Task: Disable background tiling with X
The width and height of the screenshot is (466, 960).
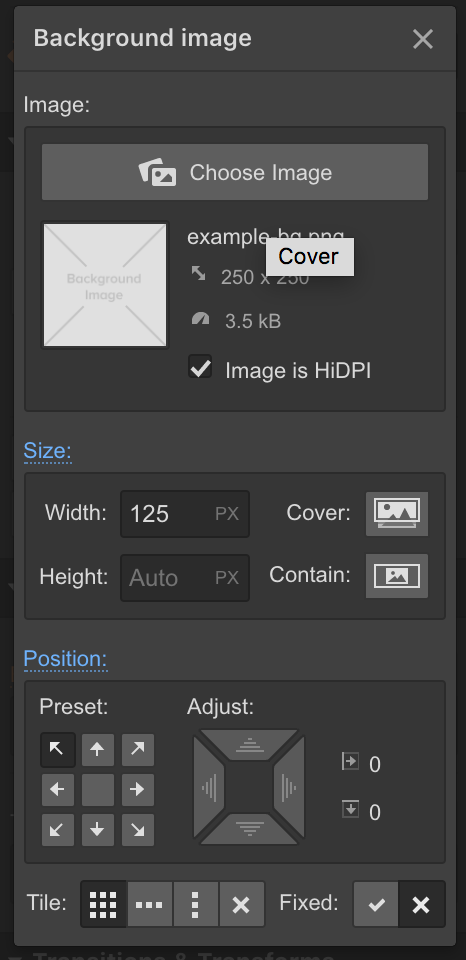Action: (x=241, y=904)
